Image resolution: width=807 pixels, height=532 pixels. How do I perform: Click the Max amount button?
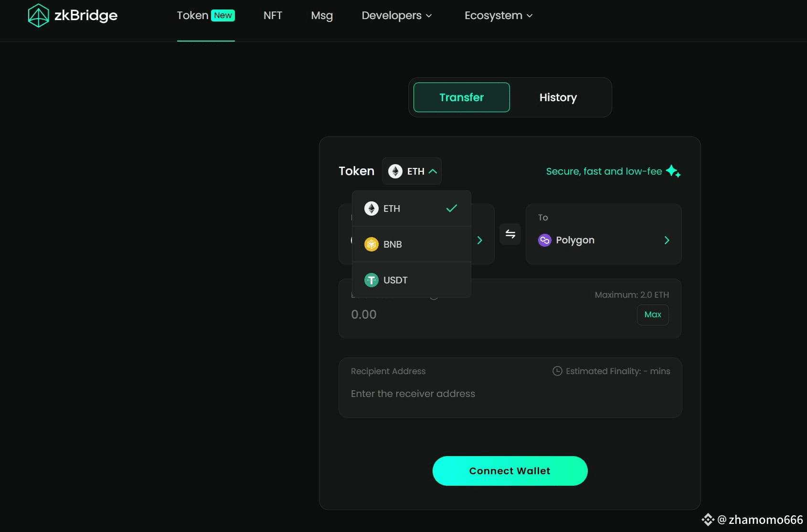coord(653,315)
